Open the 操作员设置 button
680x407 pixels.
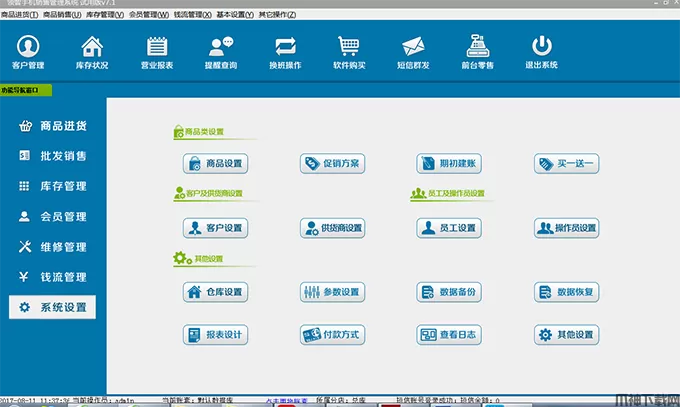pos(567,228)
